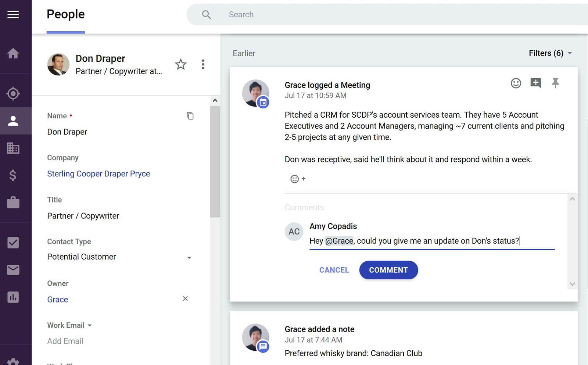Screen dimensions: 588x365
Task: Open Settings gear at sidebar bottom
Action: pos(13,362)
